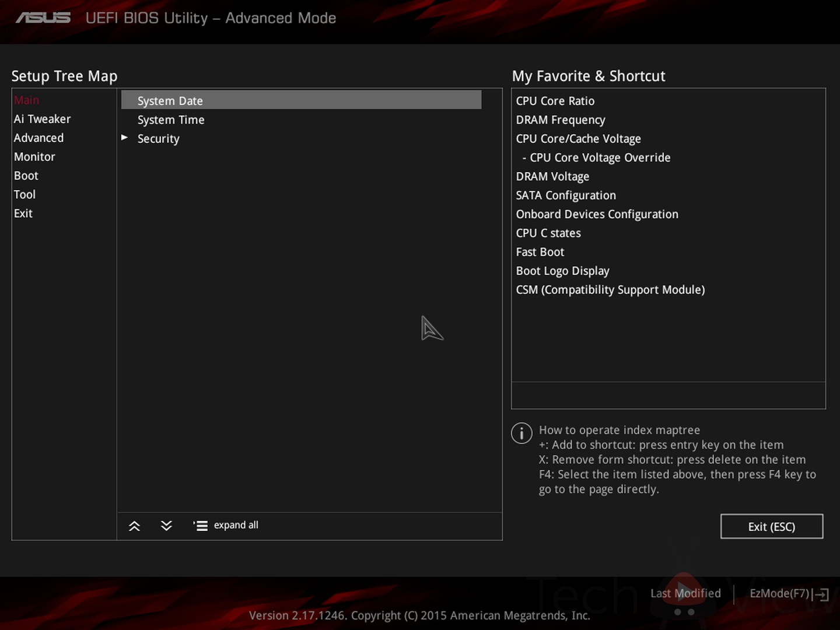Click the collapse-up double chevron icon
This screenshot has width=840, height=630.
point(134,526)
